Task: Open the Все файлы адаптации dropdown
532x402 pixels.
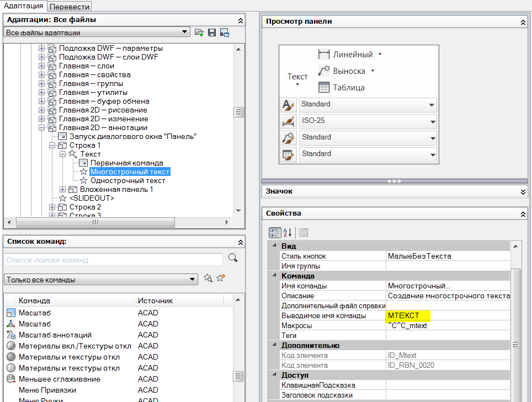Action: pos(184,32)
